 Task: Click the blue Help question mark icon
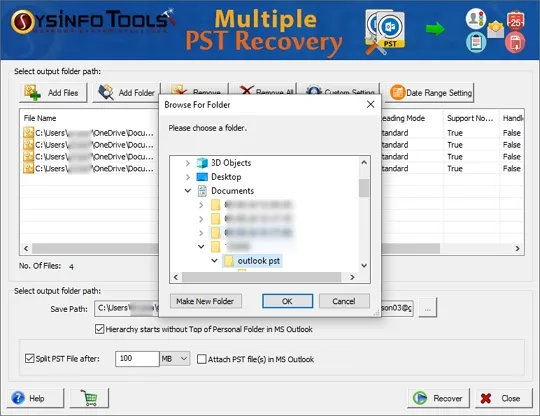pos(18,398)
